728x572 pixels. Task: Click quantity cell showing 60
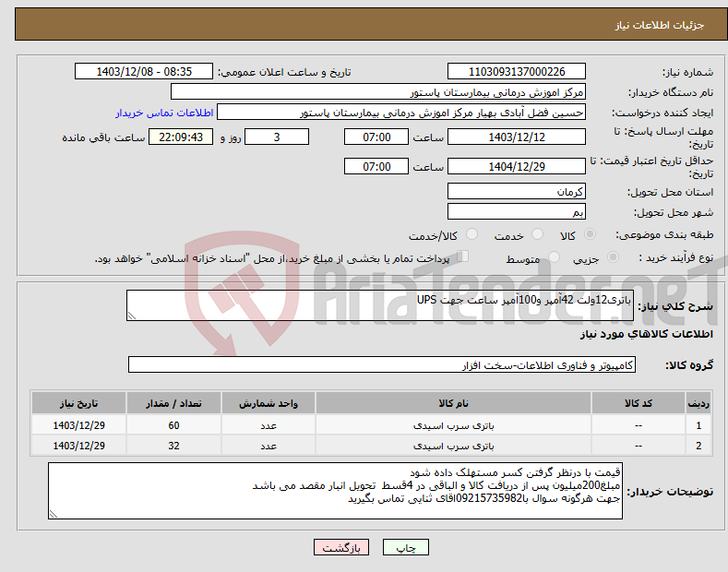point(173,425)
